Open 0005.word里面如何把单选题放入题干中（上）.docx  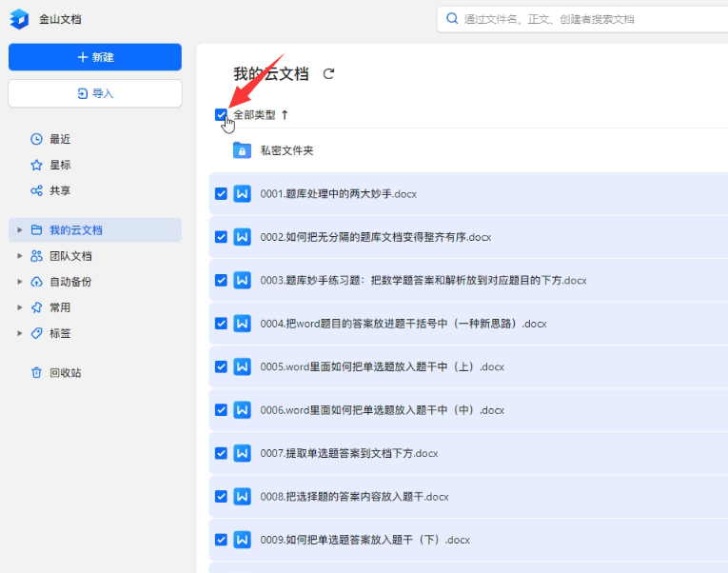(383, 366)
